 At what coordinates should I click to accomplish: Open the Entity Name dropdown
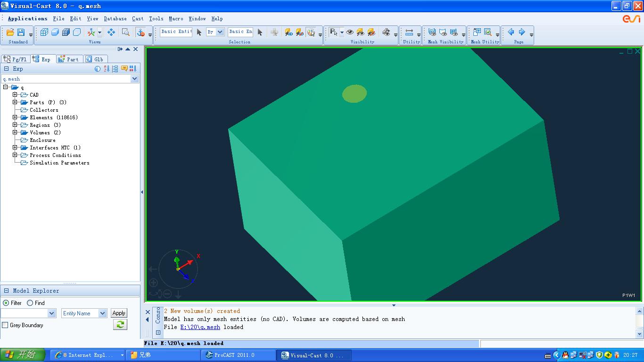(x=102, y=313)
